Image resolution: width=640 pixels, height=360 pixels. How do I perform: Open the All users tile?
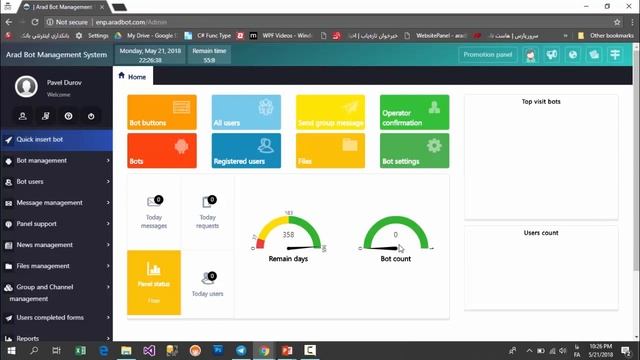coord(246,112)
